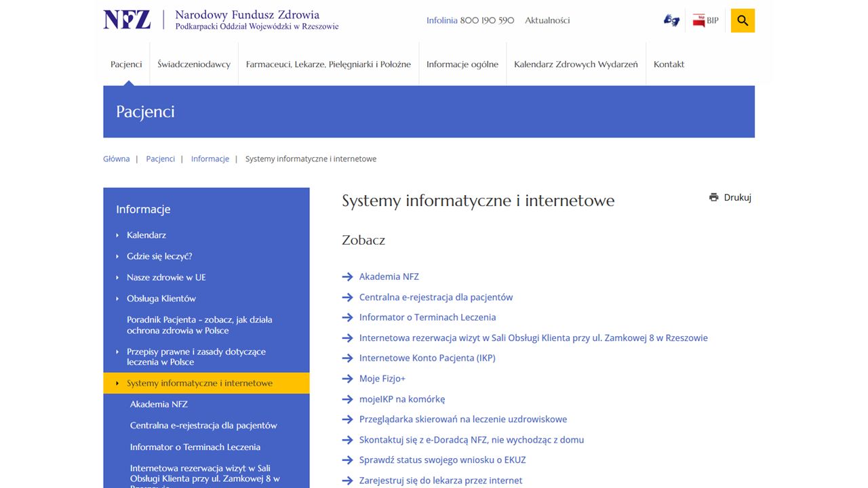Select Poradnik Pacjenta in the sidebar
Viewport: 868px width, 488px height.
tap(199, 325)
